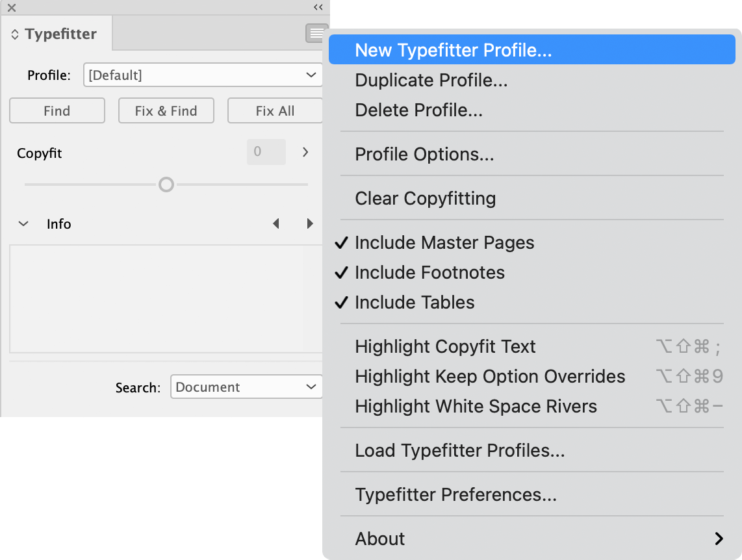The width and height of the screenshot is (742, 560).
Task: Click the Fix & Find button
Action: (166, 110)
